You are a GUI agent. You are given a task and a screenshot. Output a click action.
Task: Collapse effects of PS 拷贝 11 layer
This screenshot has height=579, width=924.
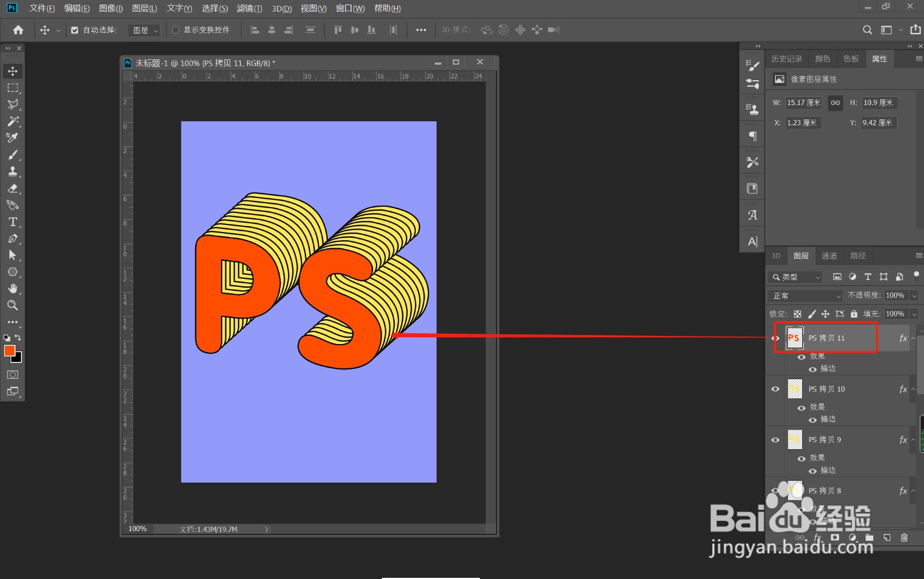click(x=913, y=338)
